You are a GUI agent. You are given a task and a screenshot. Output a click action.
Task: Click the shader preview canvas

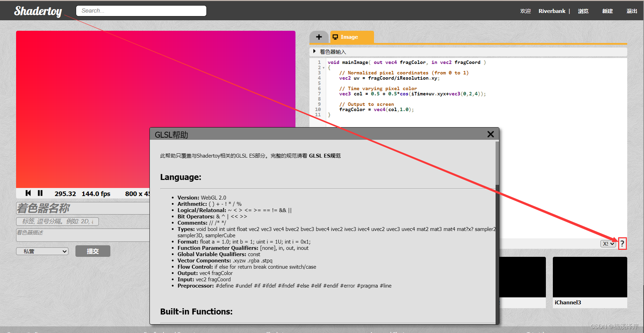[x=156, y=109]
